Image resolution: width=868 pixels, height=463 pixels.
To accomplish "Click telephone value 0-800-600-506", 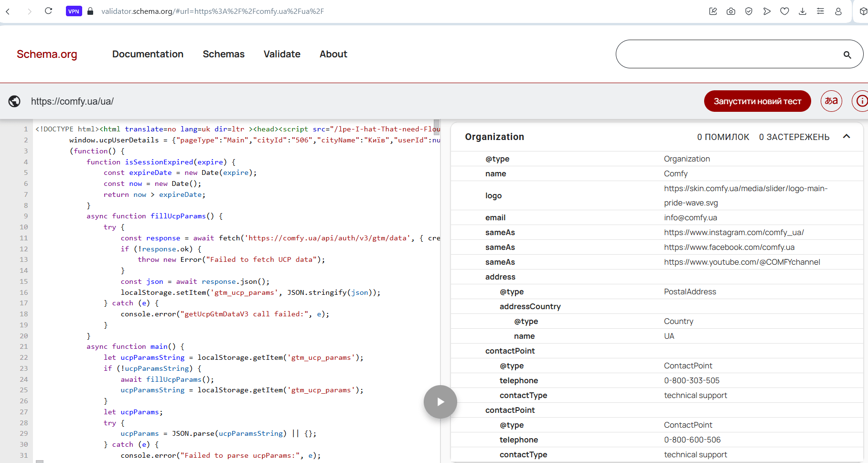I will tap(692, 440).
